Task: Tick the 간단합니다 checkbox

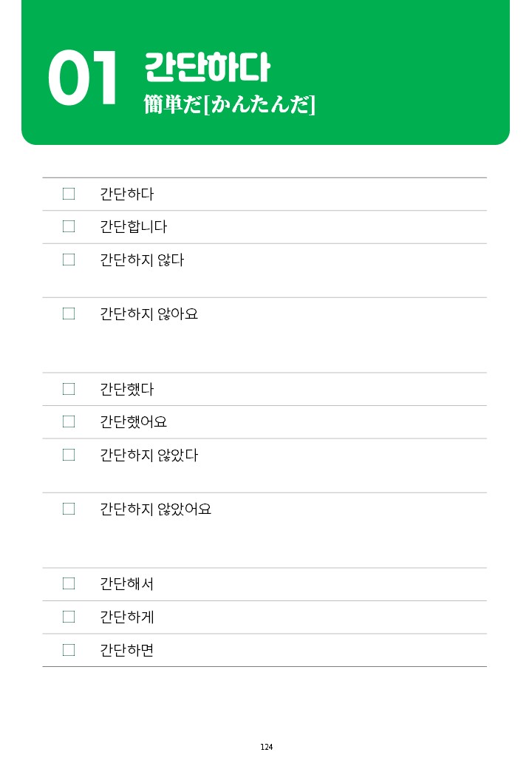Action: (x=69, y=226)
